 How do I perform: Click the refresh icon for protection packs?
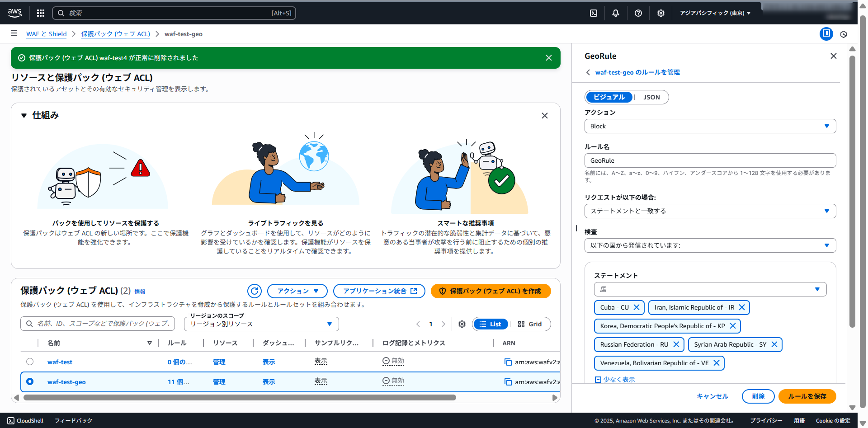(255, 291)
